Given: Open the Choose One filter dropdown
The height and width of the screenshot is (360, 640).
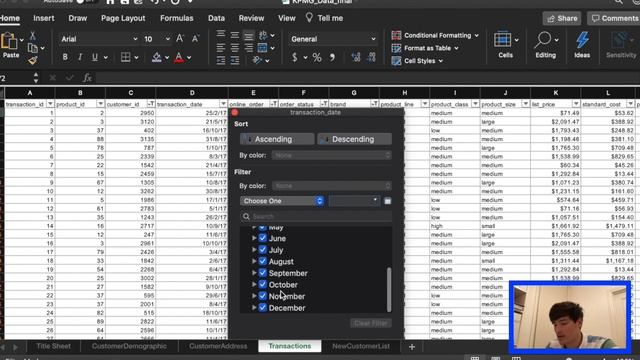Looking at the screenshot, I should pyautogui.click(x=282, y=201).
